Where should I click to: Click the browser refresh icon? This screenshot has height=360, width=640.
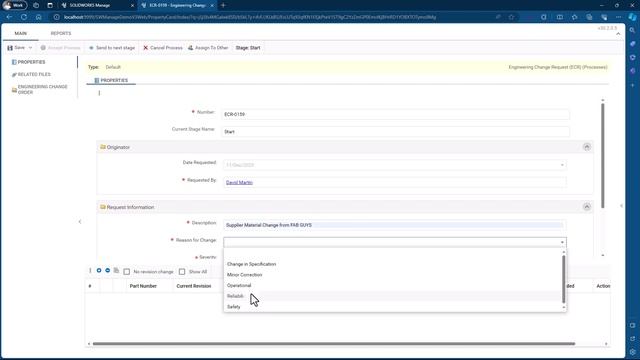pos(24,17)
